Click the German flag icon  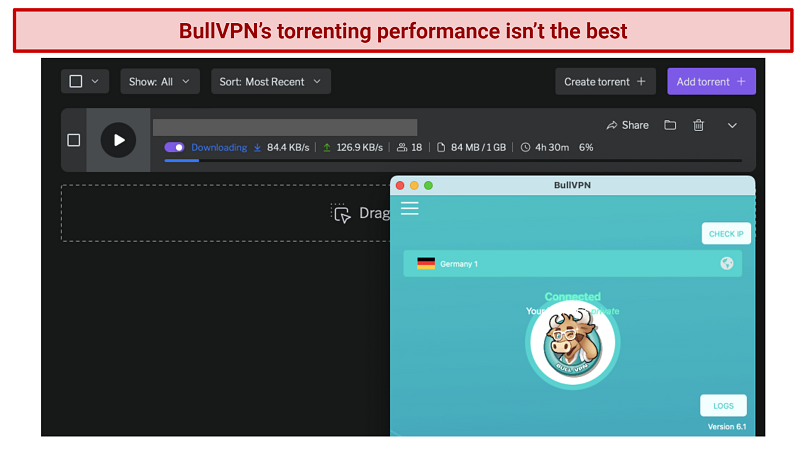(x=426, y=263)
